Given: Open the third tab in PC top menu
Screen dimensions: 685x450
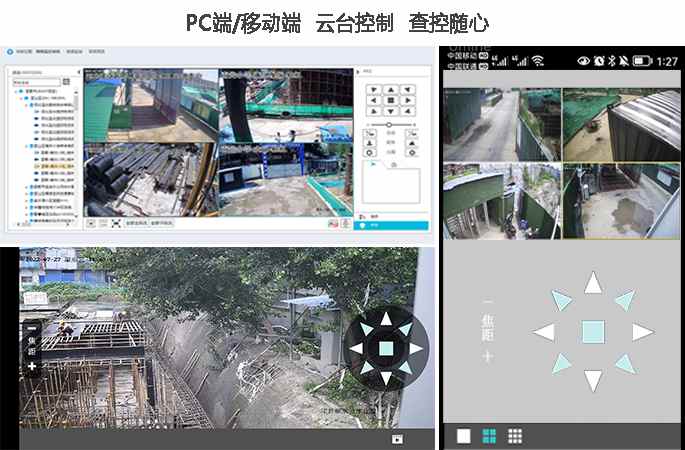Looking at the screenshot, I should (73, 49).
